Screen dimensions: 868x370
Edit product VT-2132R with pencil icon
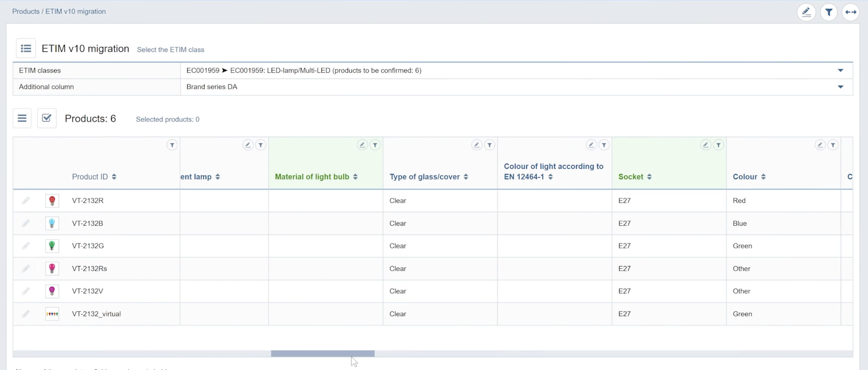(x=26, y=201)
